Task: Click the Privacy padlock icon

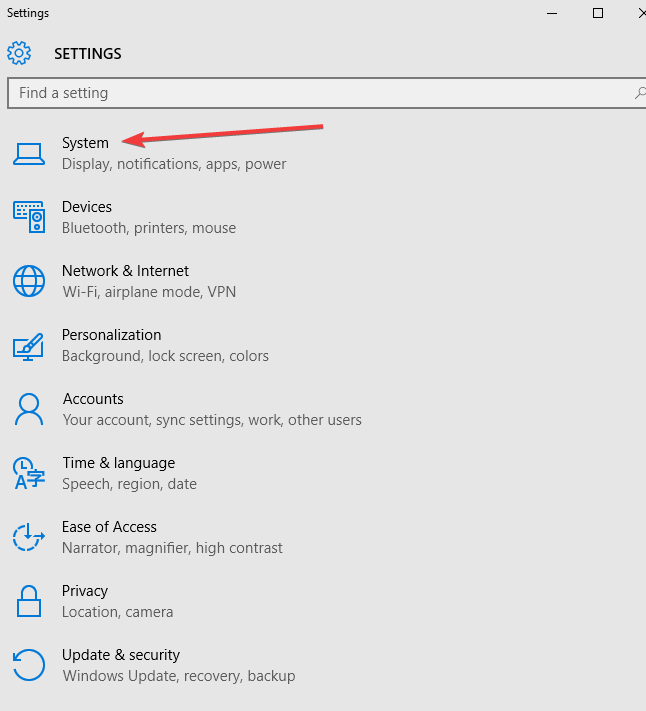Action: 29,601
